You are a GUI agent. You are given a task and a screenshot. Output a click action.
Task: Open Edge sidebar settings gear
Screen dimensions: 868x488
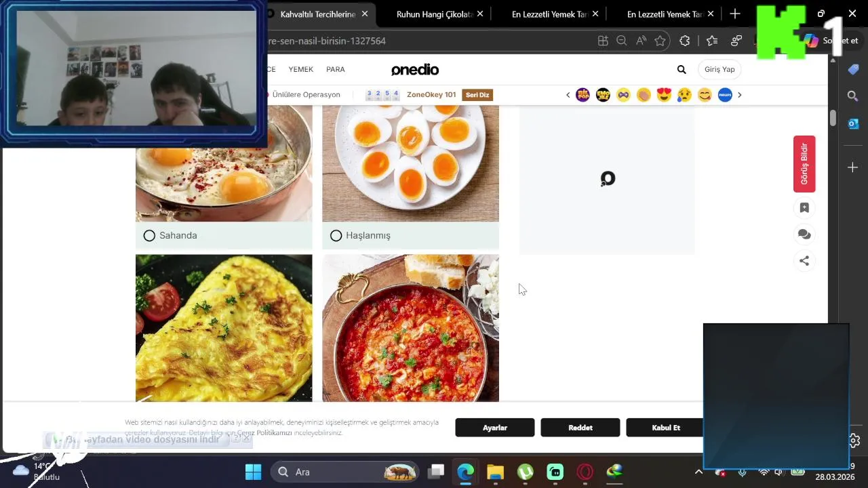coord(855,441)
